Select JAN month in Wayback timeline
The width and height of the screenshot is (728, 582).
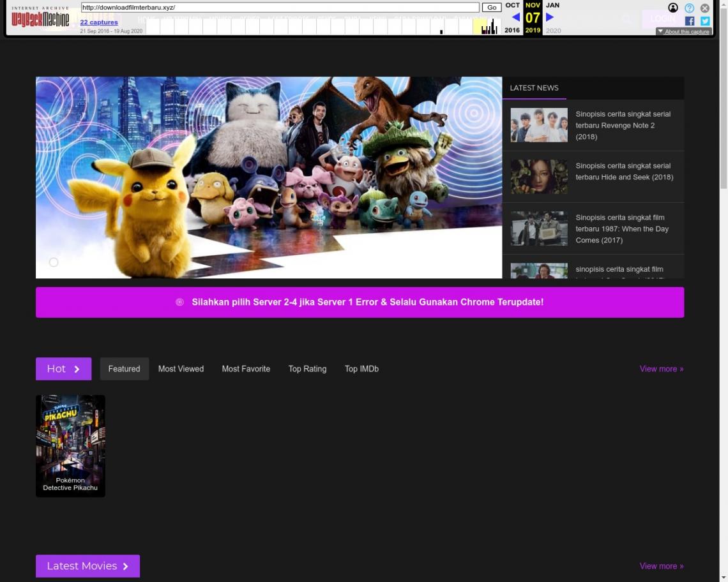tap(552, 5)
